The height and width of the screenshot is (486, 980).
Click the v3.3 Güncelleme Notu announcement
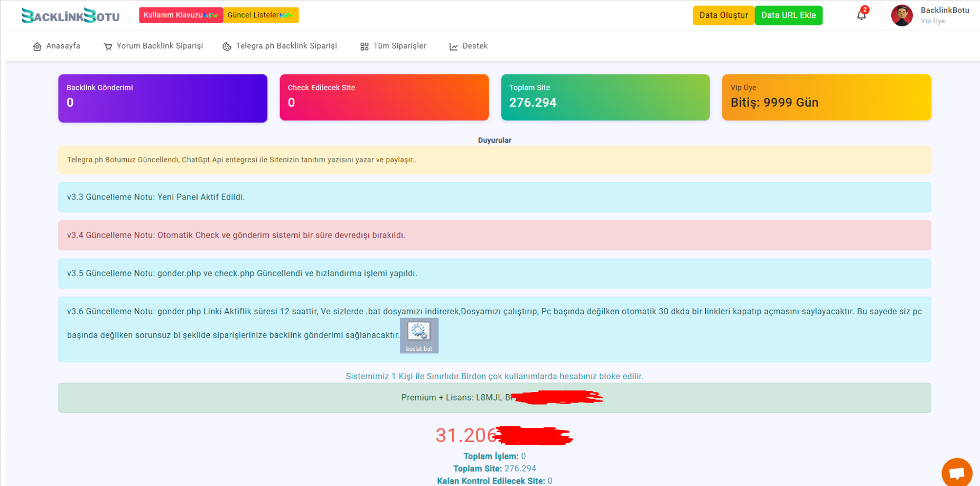[x=494, y=197]
